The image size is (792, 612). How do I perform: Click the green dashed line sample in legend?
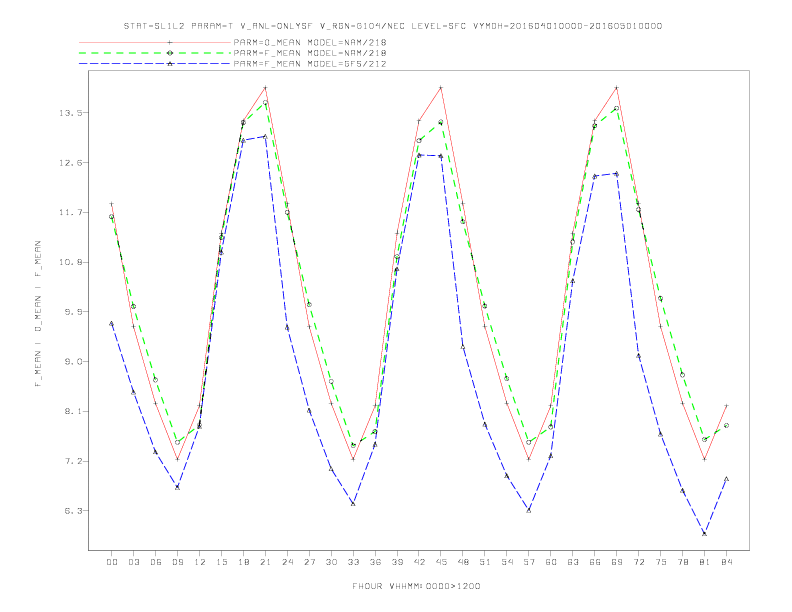coord(155,53)
